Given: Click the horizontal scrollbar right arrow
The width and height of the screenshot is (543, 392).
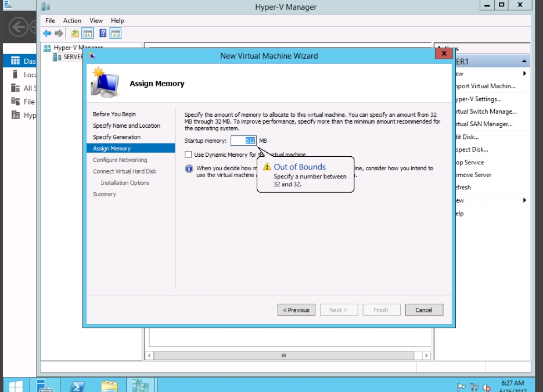Looking at the screenshot, I should [x=426, y=355].
